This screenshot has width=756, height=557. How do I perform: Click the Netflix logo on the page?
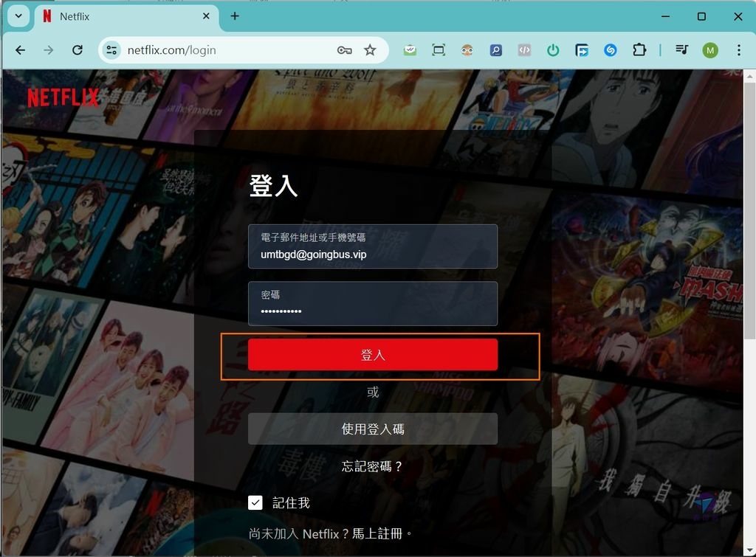pos(63,98)
